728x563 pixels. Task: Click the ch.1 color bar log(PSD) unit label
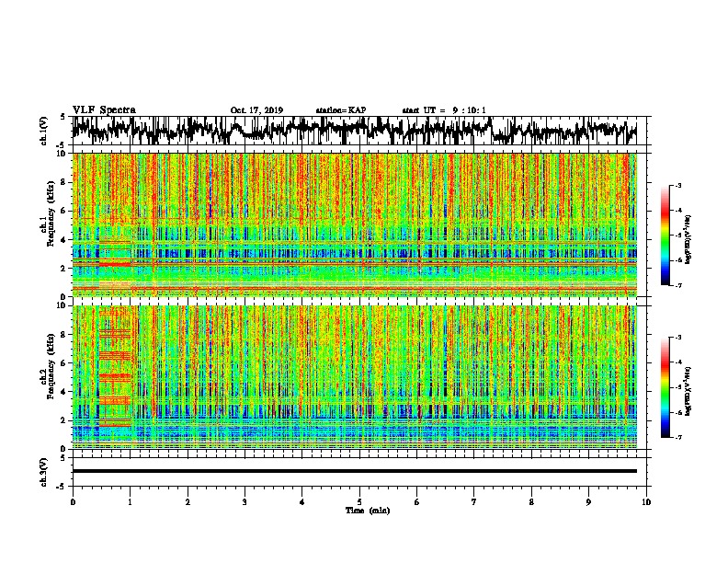[688, 240]
